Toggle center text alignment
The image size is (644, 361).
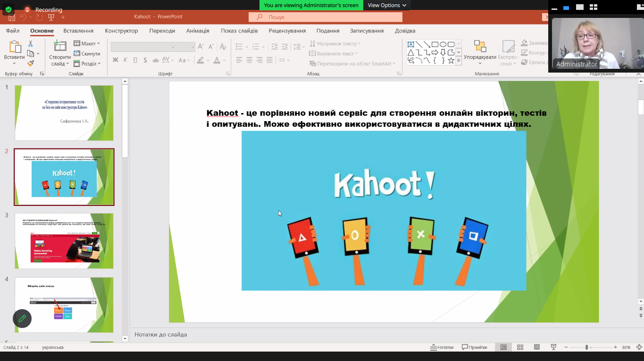point(249,60)
